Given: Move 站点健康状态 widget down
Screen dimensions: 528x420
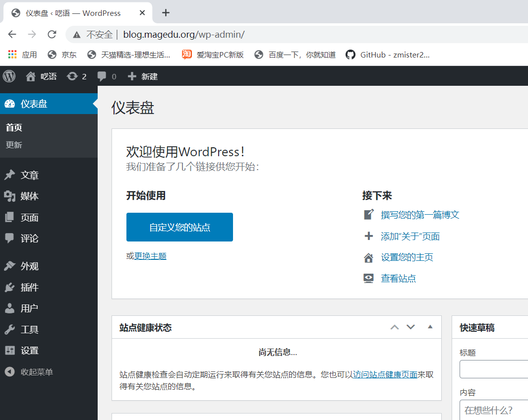Looking at the screenshot, I should (411, 327).
